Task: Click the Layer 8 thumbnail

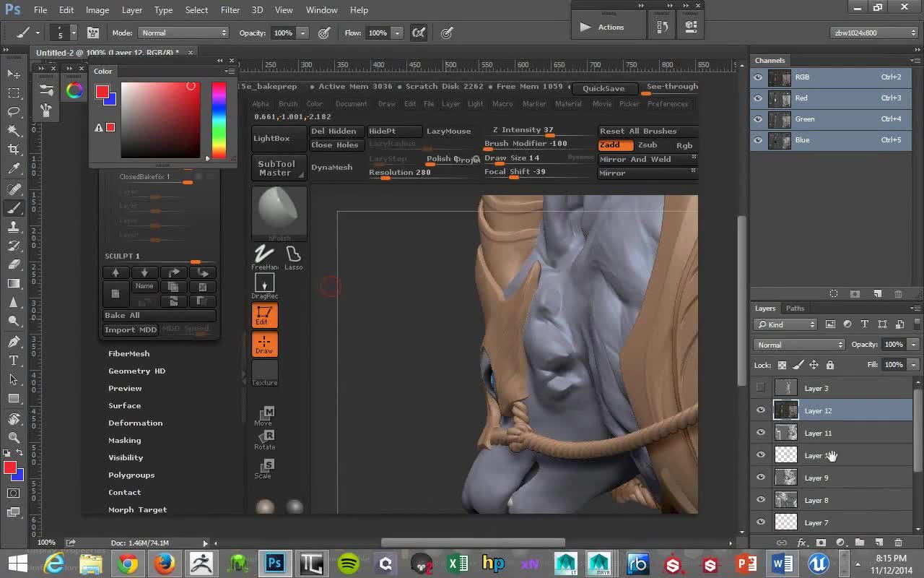Action: [x=786, y=500]
